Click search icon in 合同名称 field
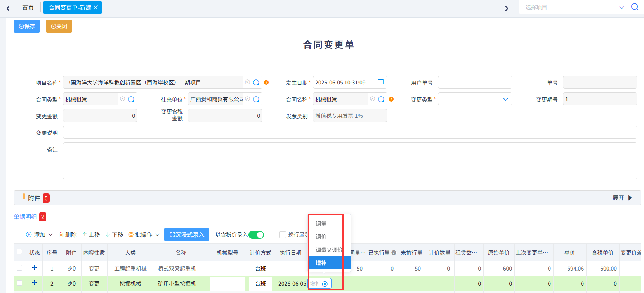Viewport: 644px width, 293px height. pos(381,99)
